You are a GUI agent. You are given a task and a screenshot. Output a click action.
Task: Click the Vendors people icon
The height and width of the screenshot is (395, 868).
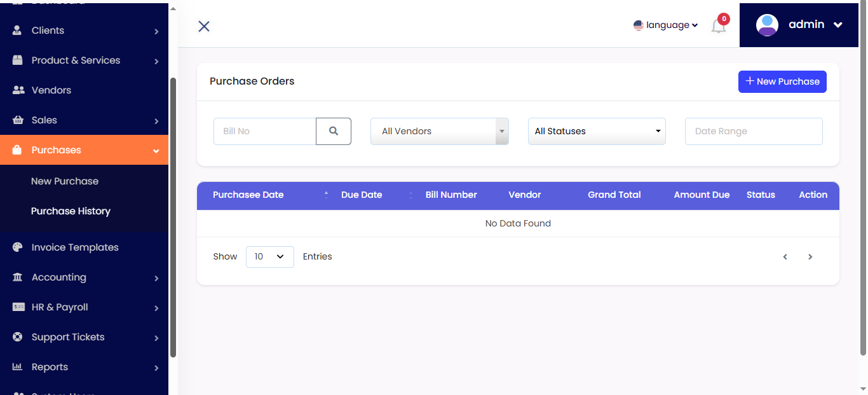(18, 90)
